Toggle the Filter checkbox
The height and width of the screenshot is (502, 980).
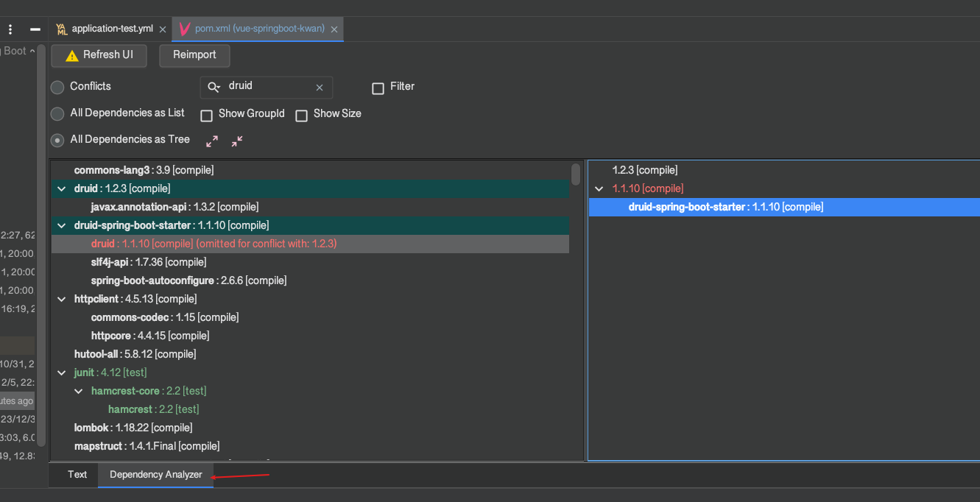(378, 88)
